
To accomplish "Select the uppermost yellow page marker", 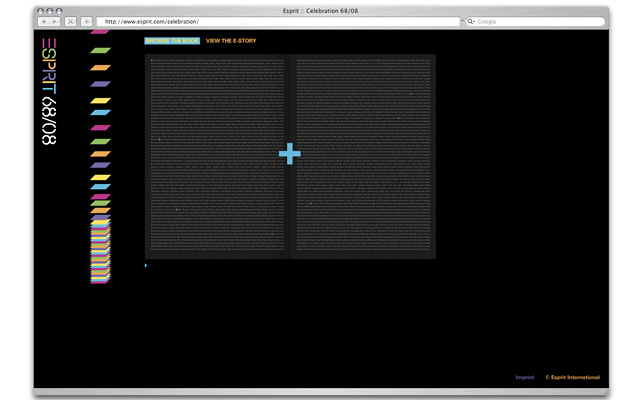I will pyautogui.click(x=100, y=100).
